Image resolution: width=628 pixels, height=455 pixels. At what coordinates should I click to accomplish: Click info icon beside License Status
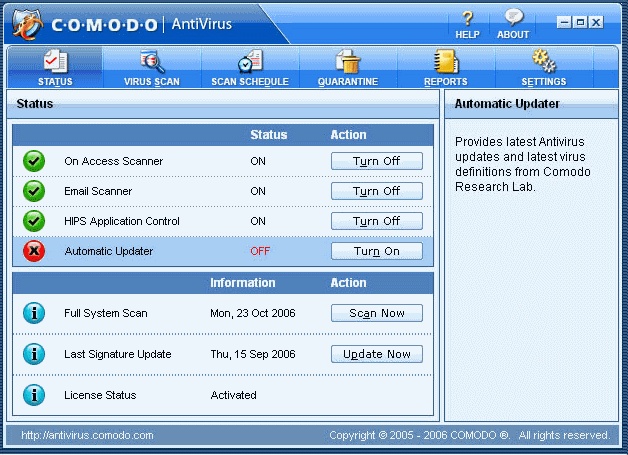[x=34, y=395]
